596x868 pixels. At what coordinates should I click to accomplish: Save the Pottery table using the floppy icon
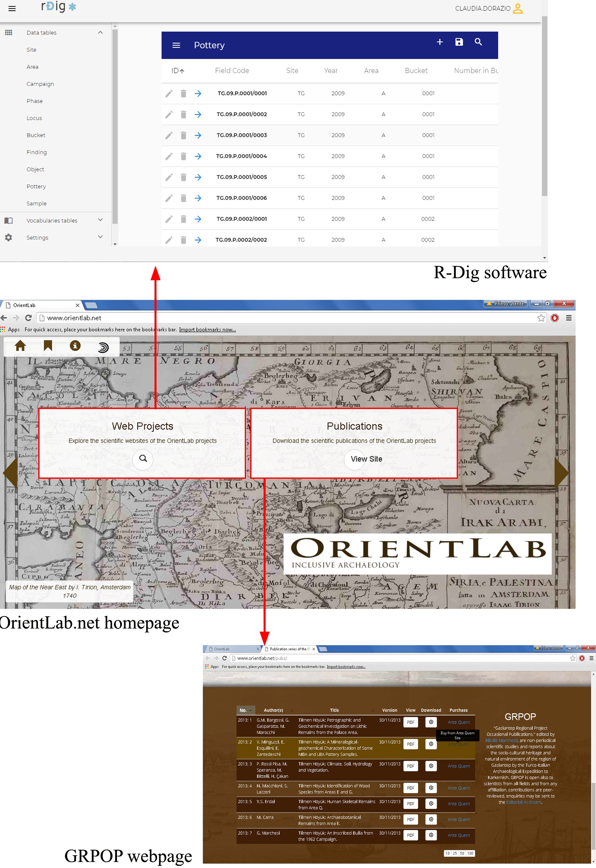tap(459, 42)
